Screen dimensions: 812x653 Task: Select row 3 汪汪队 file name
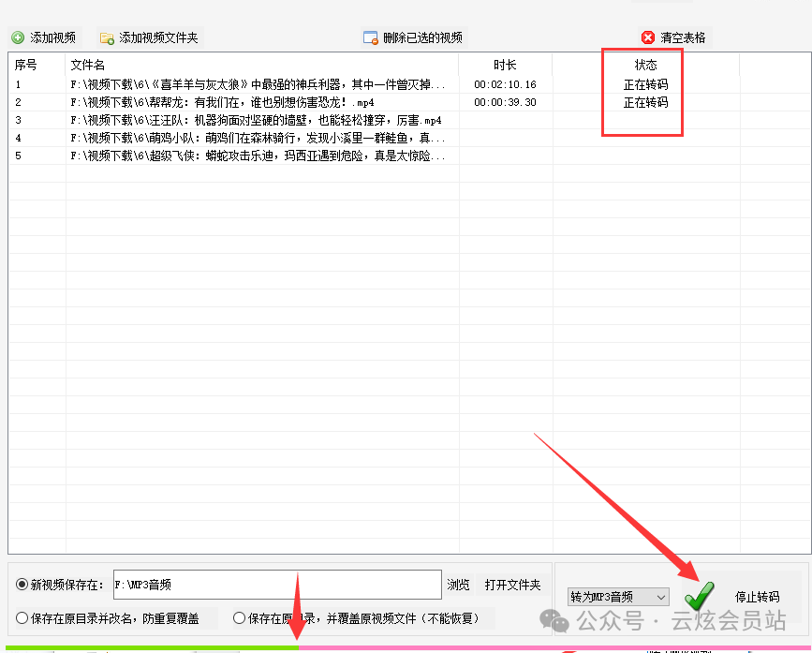point(256,120)
